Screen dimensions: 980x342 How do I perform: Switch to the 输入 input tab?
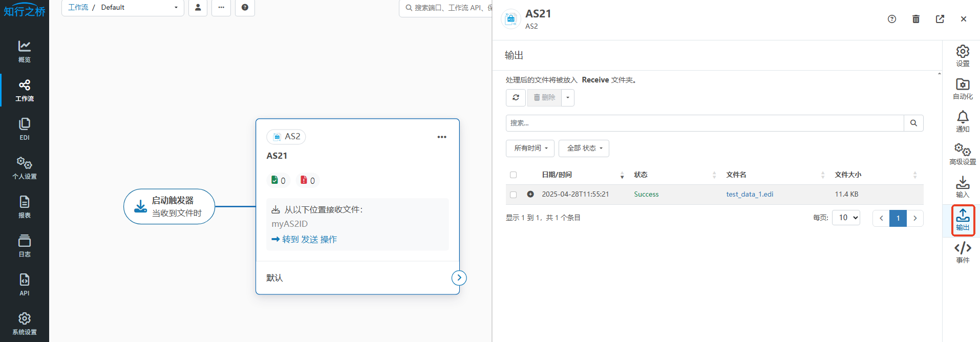(962, 187)
